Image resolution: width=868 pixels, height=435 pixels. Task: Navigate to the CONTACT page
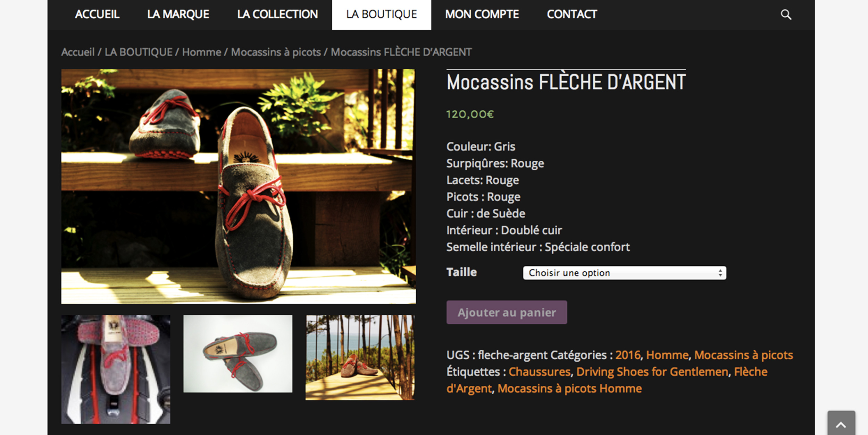572,14
